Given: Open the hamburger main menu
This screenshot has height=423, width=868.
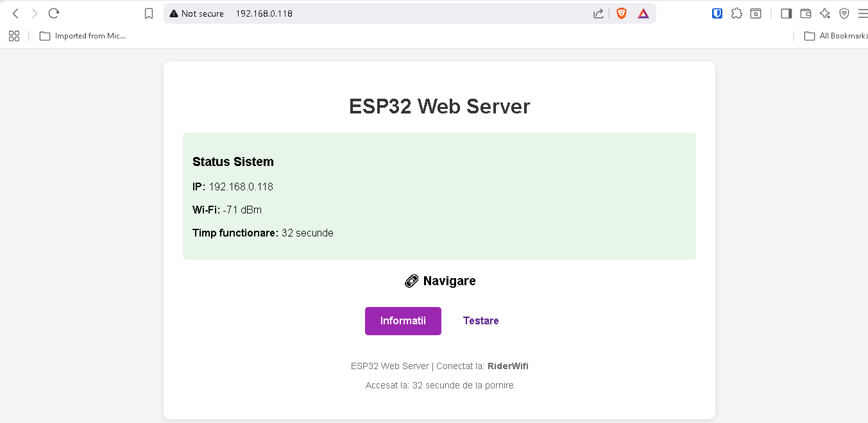Looking at the screenshot, I should tap(862, 13).
